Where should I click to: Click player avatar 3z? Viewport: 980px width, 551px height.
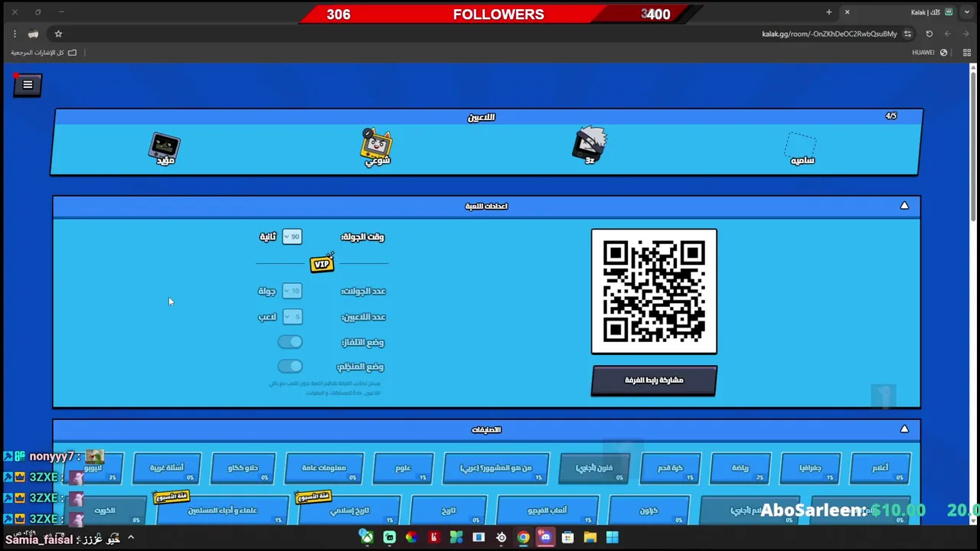[590, 145]
